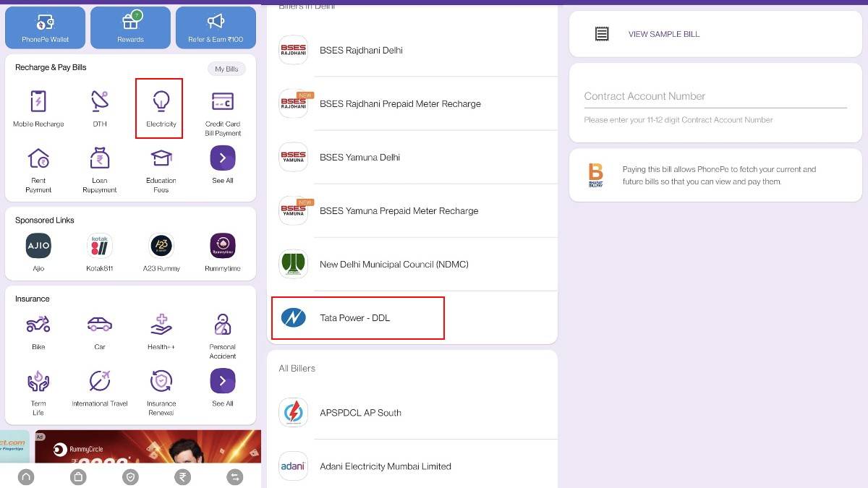Viewport: 868px width, 488px height.
Task: Click the Contract Account Number field
Action: [x=715, y=96]
